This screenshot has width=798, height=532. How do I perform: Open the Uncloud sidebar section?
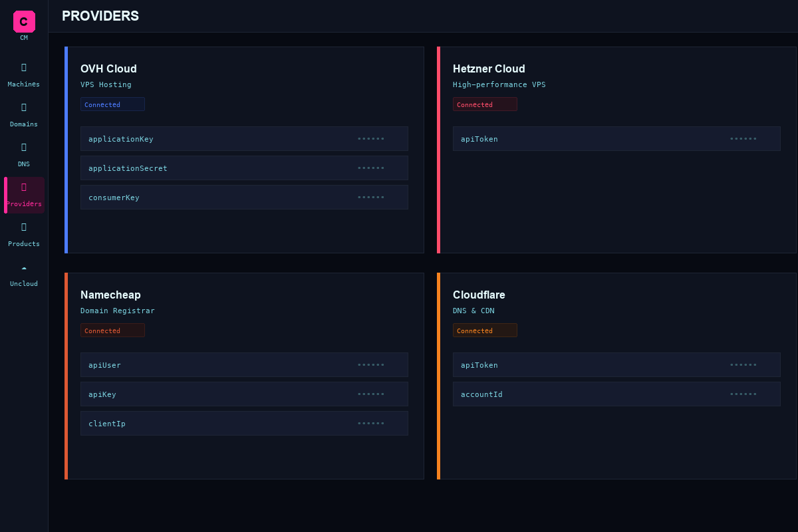pos(24,275)
